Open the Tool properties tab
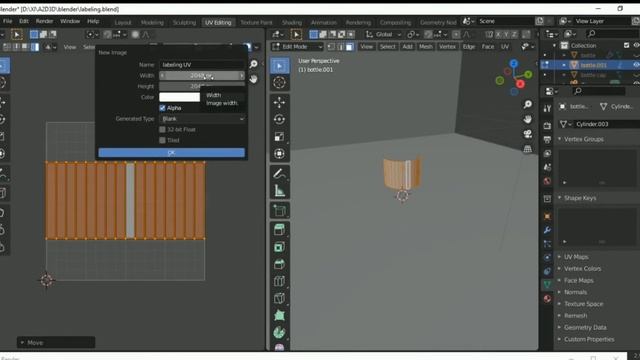The image size is (640, 360). 547,108
